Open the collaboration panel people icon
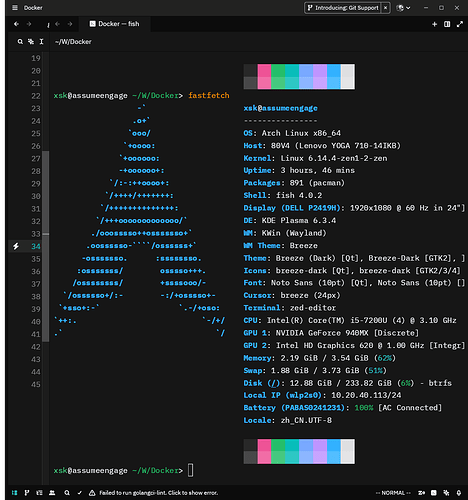 (x=52, y=493)
